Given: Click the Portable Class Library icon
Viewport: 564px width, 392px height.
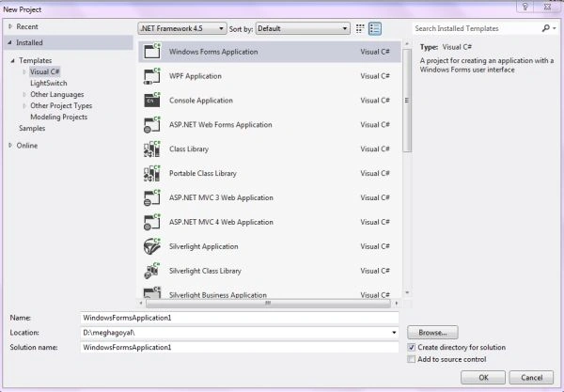Looking at the screenshot, I should tap(152, 173).
